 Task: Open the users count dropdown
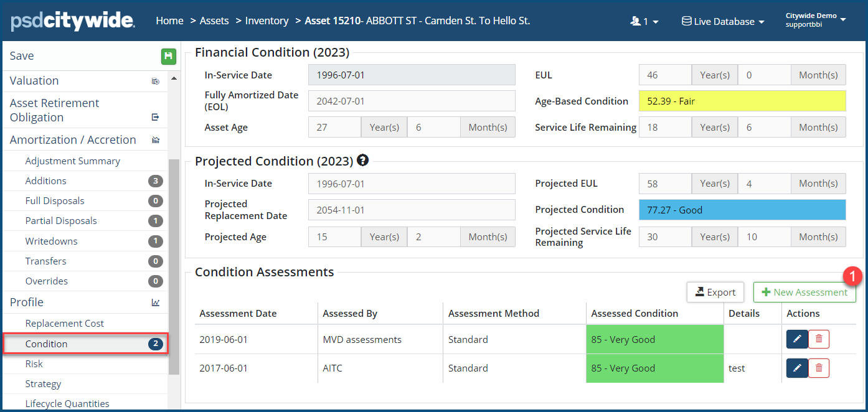click(644, 21)
